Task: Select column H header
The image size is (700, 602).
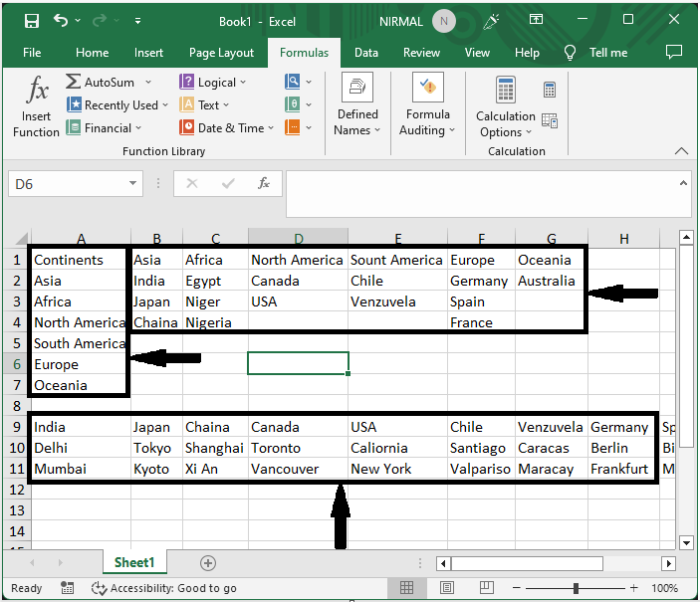Action: (x=623, y=238)
